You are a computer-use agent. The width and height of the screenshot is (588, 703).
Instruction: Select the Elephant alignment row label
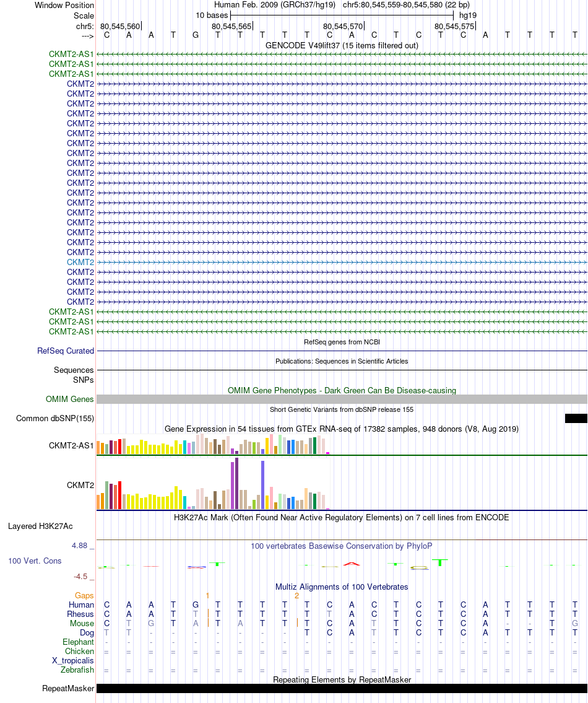(x=79, y=642)
